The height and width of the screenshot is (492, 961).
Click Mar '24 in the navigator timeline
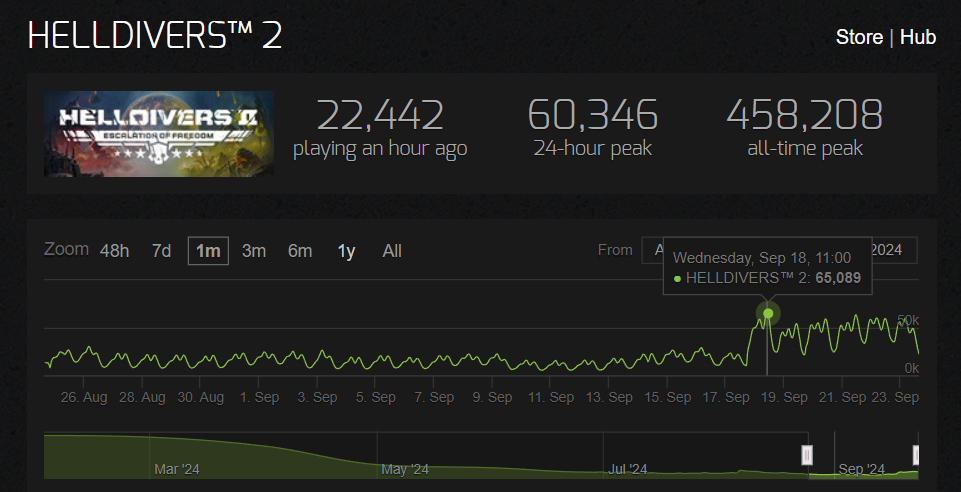(x=177, y=470)
